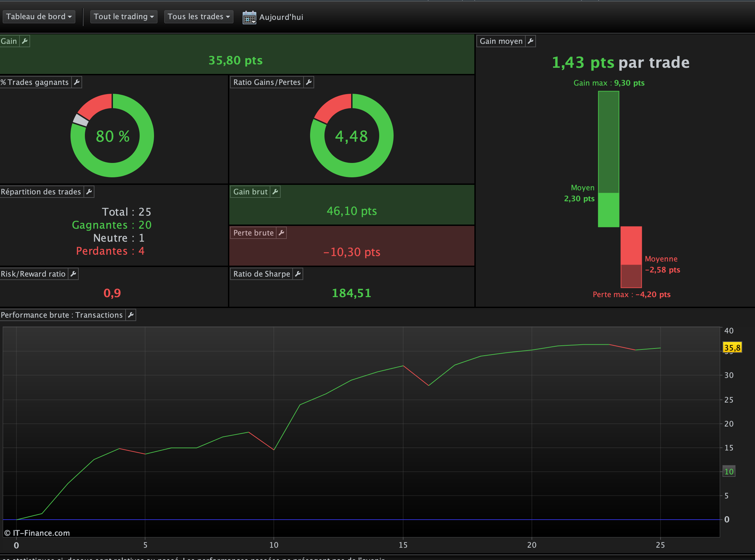Open wrench settings for Gain moyen

tap(530, 41)
